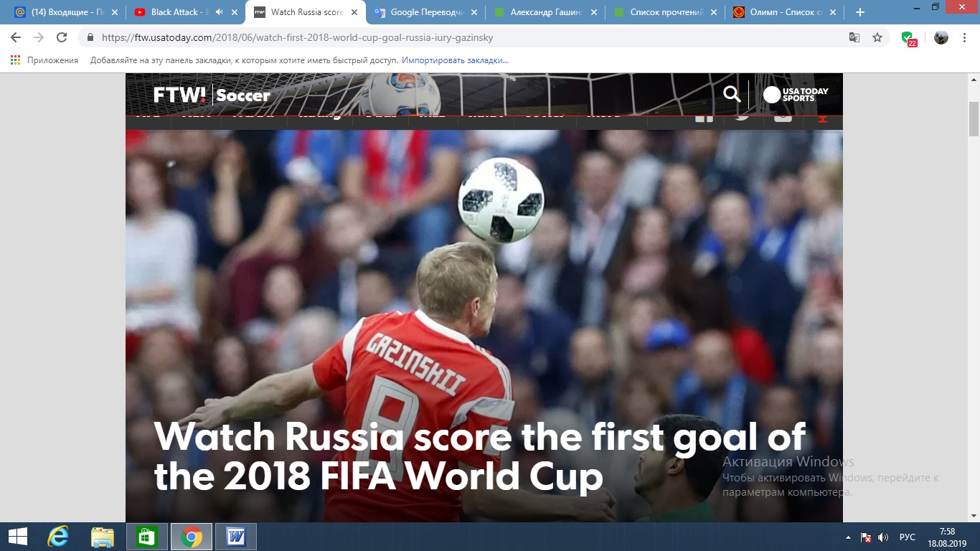980x551 pixels.
Task: Open the green shield extension with badge 22
Action: tap(908, 39)
